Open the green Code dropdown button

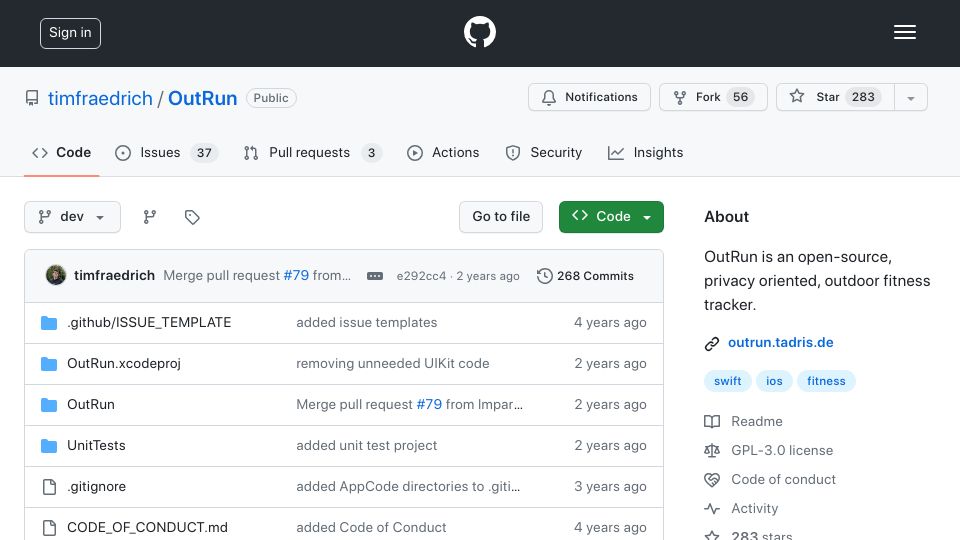tap(611, 217)
